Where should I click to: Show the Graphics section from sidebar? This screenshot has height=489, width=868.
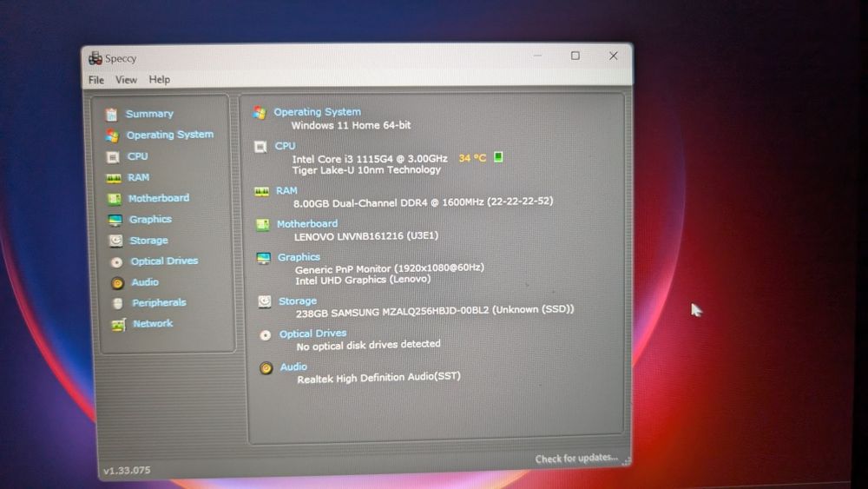coord(150,219)
